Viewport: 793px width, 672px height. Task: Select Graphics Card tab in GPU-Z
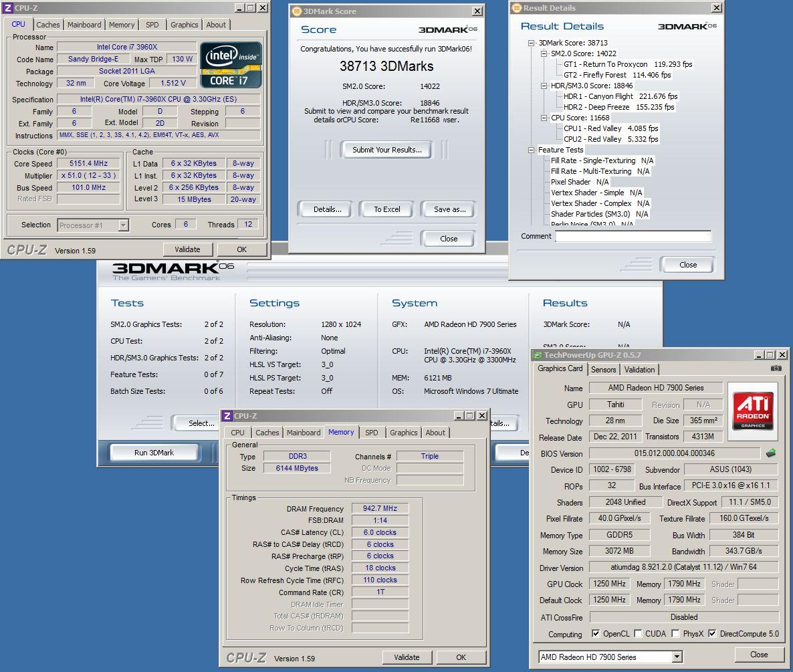tap(560, 368)
